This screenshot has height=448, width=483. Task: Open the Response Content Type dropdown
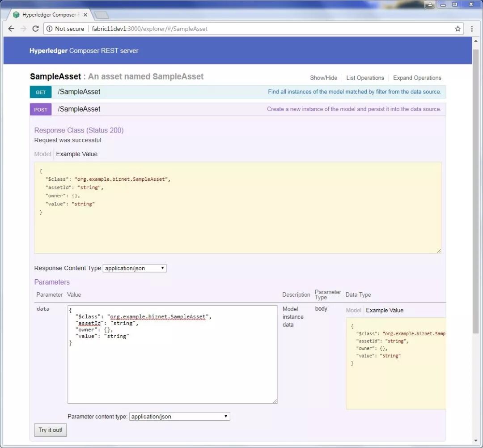pyautogui.click(x=135, y=268)
